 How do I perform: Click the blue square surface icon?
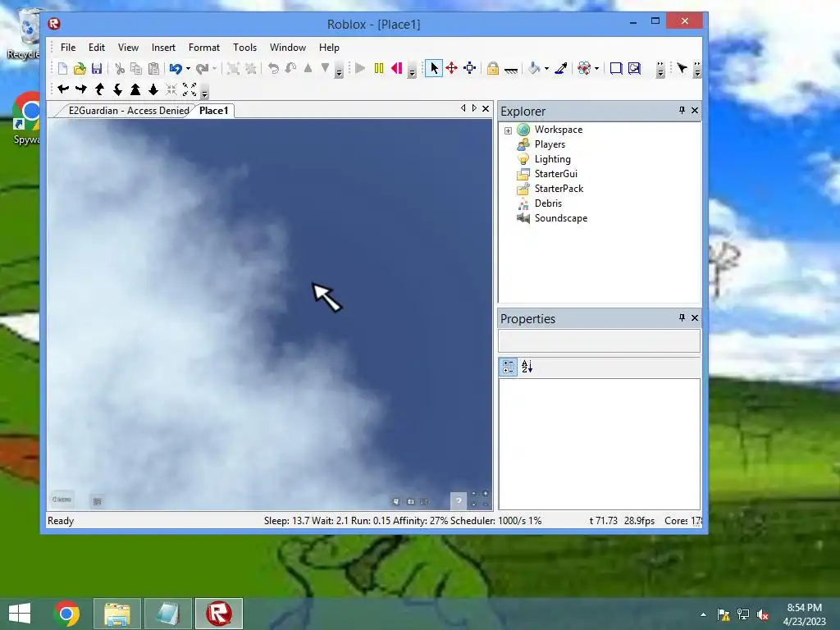pyautogui.click(x=616, y=69)
